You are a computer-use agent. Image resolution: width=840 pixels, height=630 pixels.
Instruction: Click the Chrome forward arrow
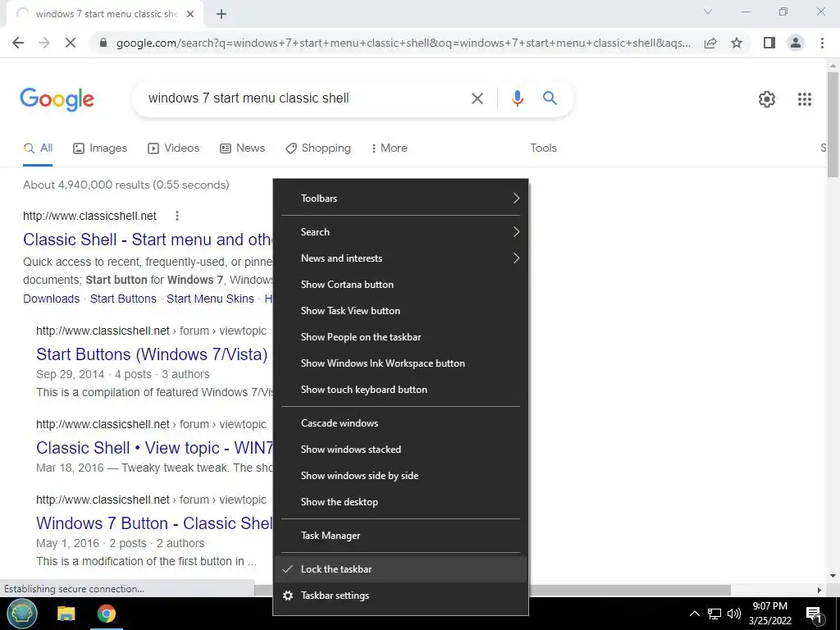point(44,43)
